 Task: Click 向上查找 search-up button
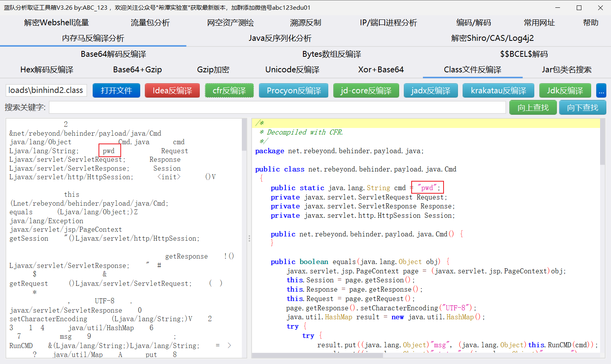[533, 107]
